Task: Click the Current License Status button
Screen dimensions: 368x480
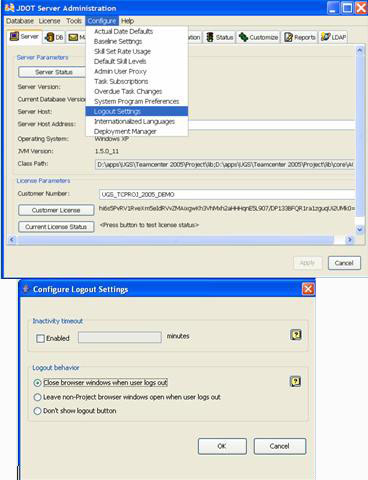Action: coord(56,227)
